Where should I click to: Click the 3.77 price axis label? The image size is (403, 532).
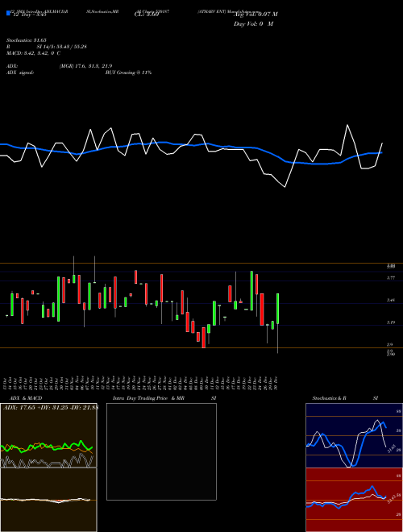391,278
